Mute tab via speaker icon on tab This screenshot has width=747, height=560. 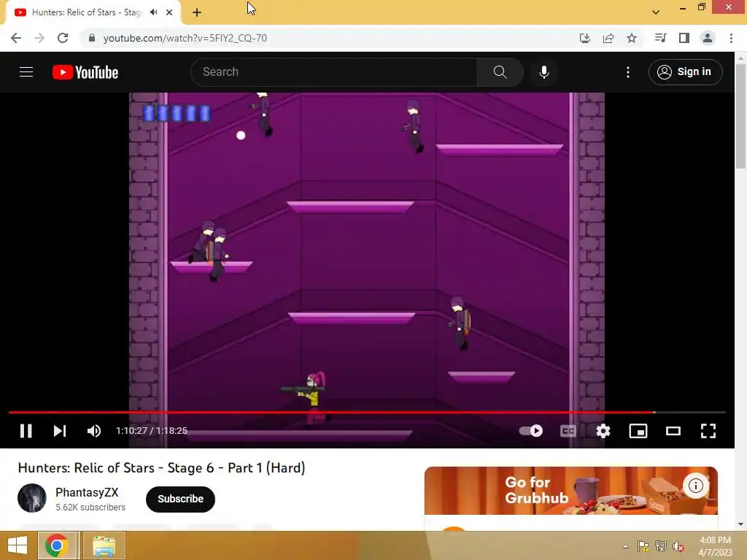[153, 12]
